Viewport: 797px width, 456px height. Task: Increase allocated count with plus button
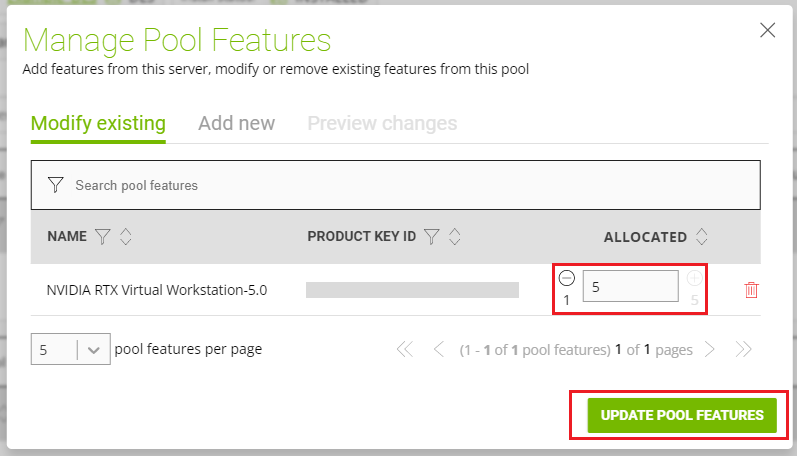(694, 279)
